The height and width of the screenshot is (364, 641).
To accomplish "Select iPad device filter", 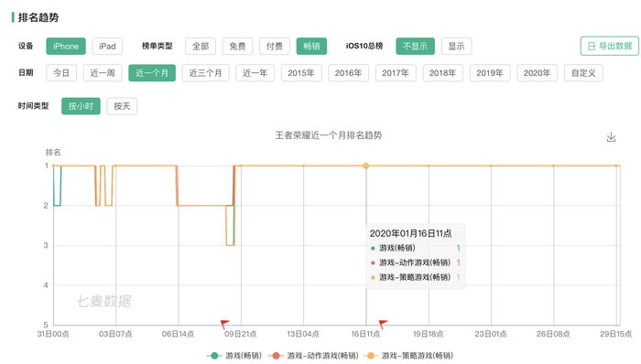I will coord(107,46).
